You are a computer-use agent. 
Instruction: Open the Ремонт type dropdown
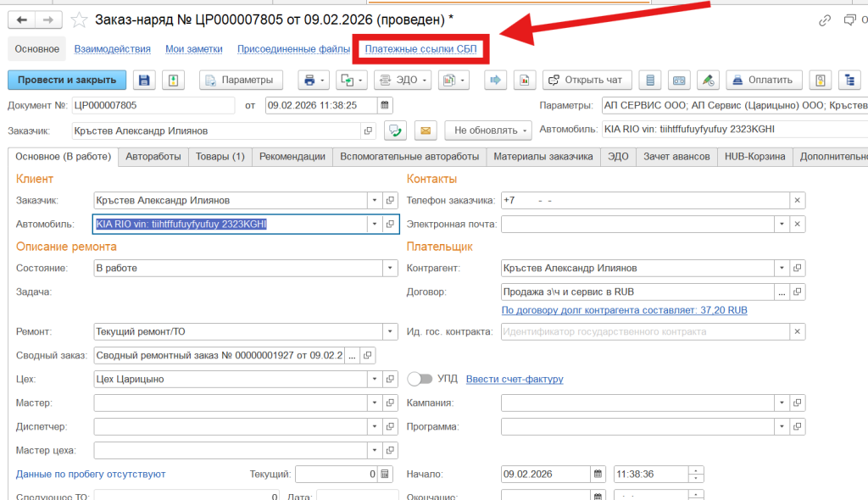[x=390, y=331]
